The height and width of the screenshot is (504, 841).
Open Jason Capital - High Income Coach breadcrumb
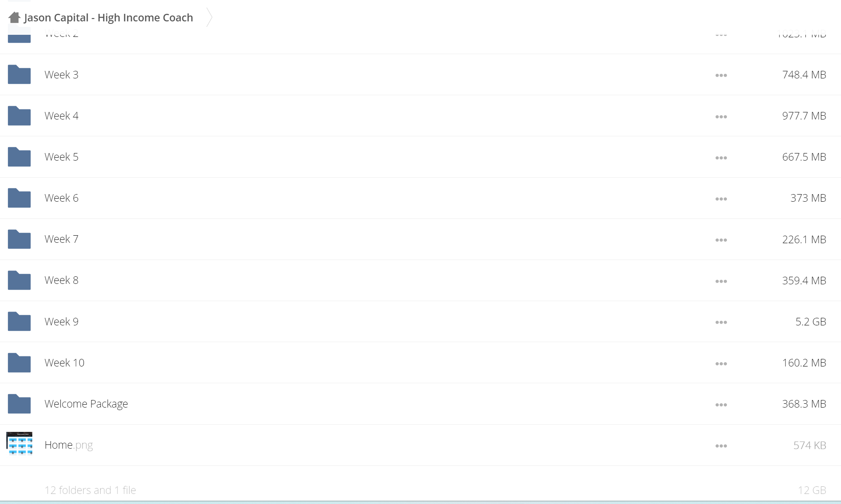[x=108, y=18]
